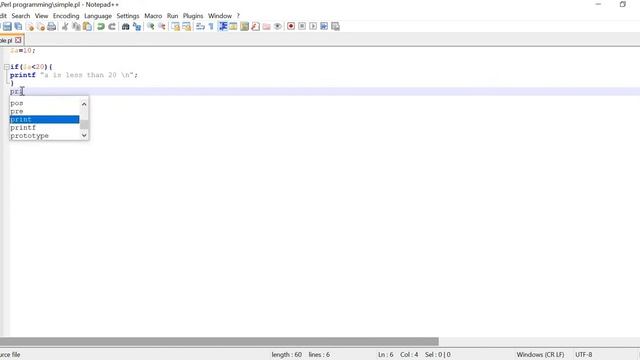Toggle the Show All Characters pilcrow icon

pyautogui.click(x=211, y=27)
